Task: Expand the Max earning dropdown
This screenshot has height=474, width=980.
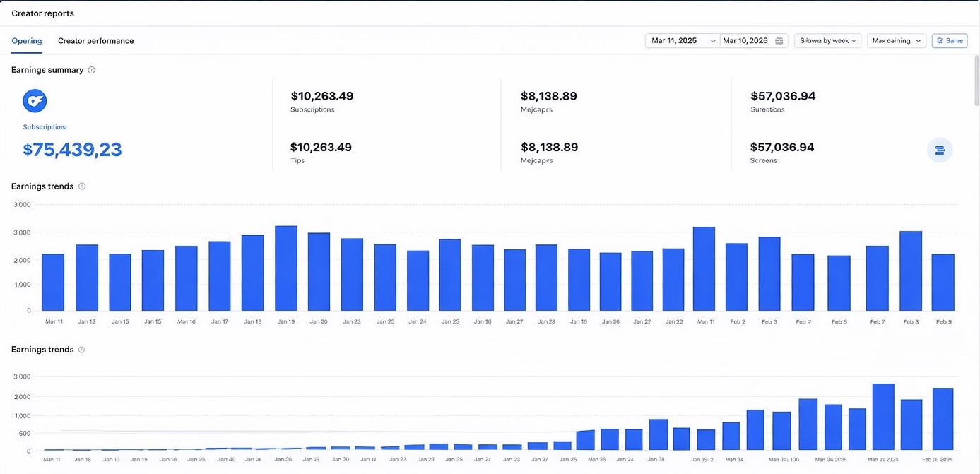Action: coord(896,41)
